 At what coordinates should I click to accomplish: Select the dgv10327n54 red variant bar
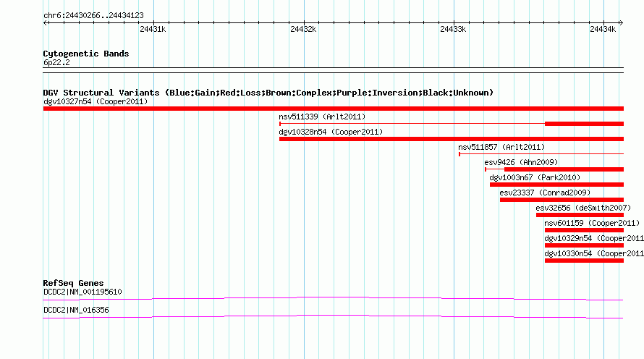(334, 109)
